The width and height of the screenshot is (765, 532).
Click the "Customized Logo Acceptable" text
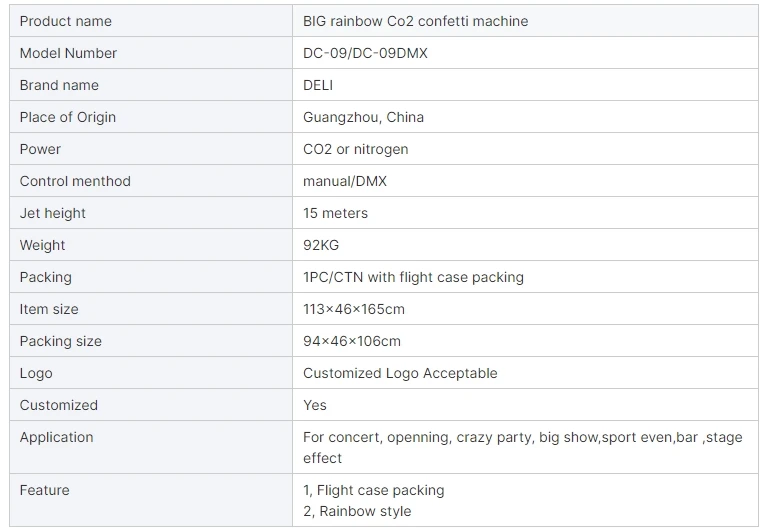coord(400,373)
